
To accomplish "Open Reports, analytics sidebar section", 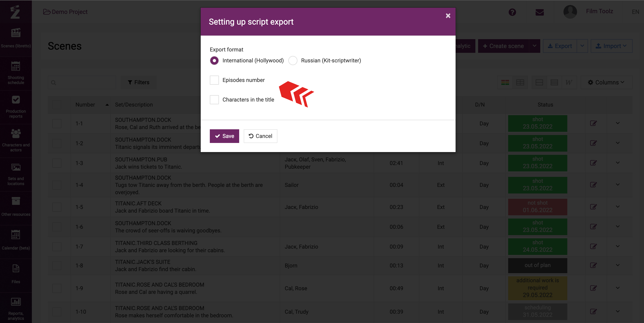I will [x=16, y=308].
